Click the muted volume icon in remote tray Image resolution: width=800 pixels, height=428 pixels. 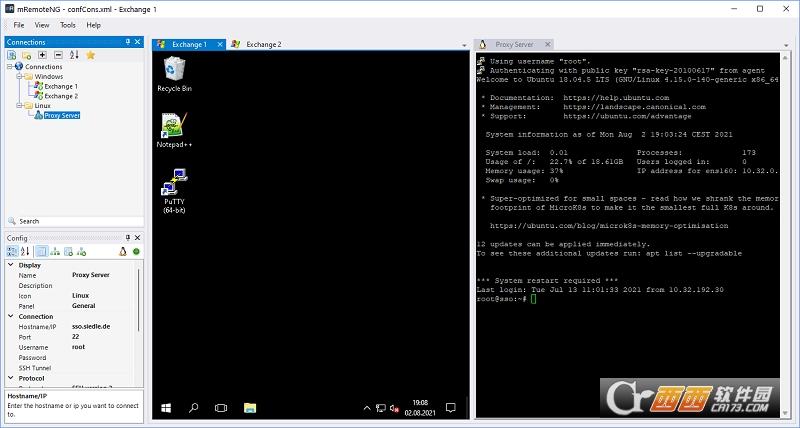point(394,408)
